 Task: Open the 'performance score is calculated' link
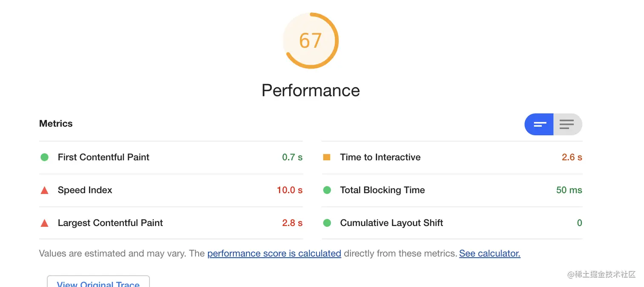click(274, 253)
